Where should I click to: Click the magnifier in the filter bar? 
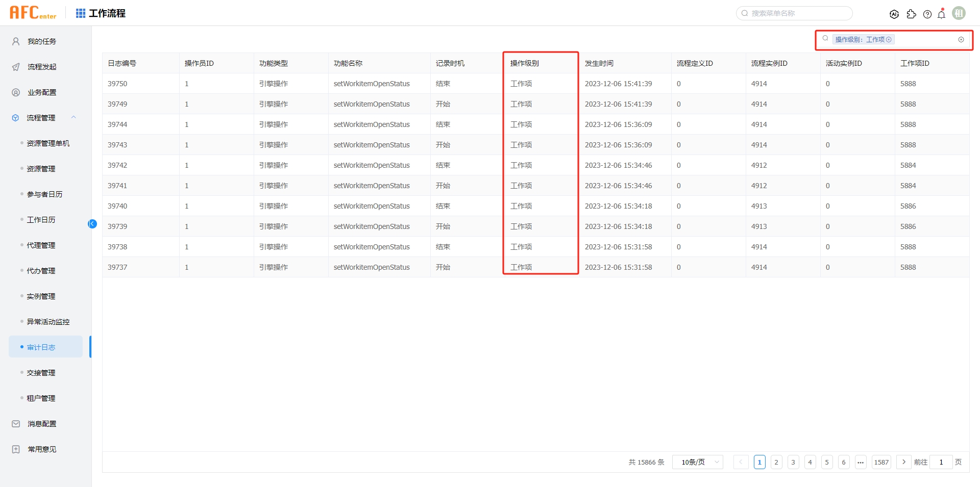point(825,38)
